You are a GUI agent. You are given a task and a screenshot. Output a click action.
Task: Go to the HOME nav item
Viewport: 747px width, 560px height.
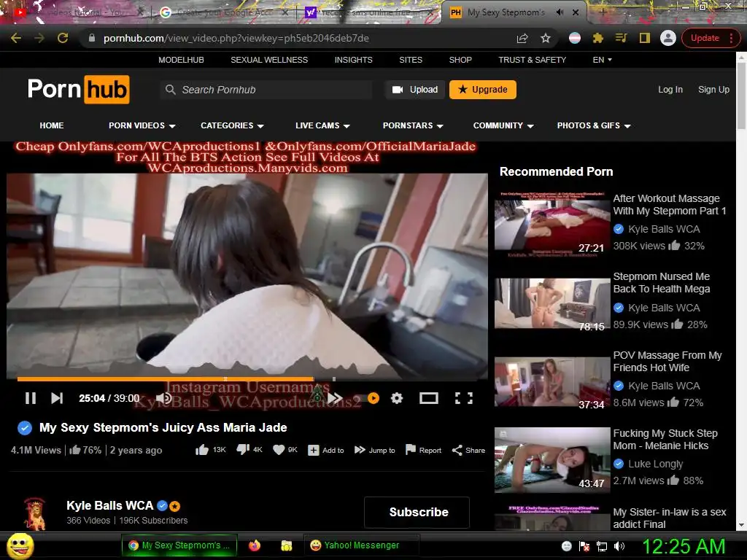52,125
